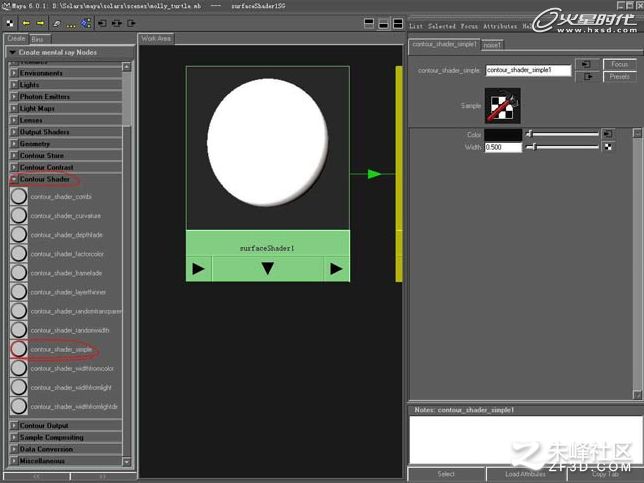Collapse the Create mental ray Nodes section
Viewport: 644px width, 483px height.
coord(12,53)
